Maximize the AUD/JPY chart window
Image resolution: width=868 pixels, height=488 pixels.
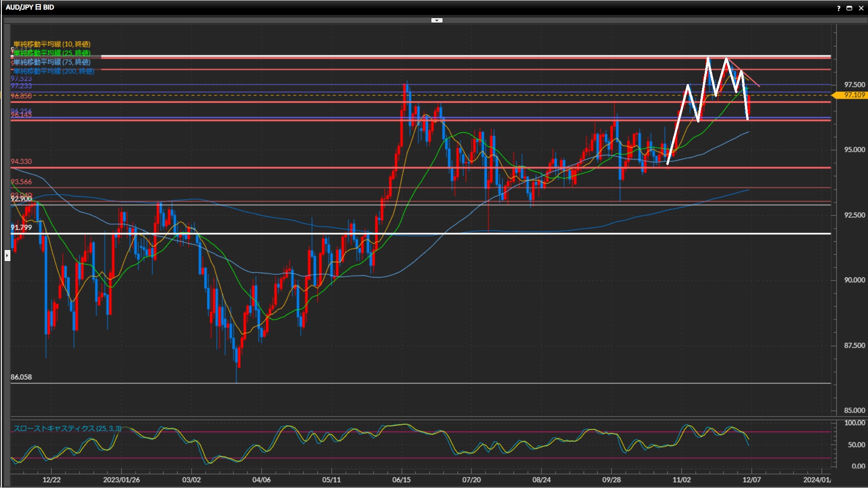849,8
